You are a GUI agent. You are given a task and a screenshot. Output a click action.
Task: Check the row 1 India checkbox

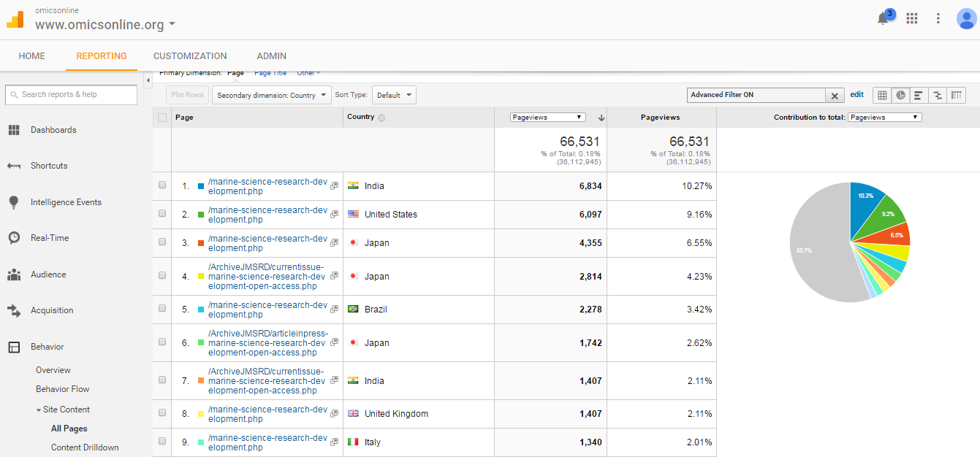pos(162,185)
